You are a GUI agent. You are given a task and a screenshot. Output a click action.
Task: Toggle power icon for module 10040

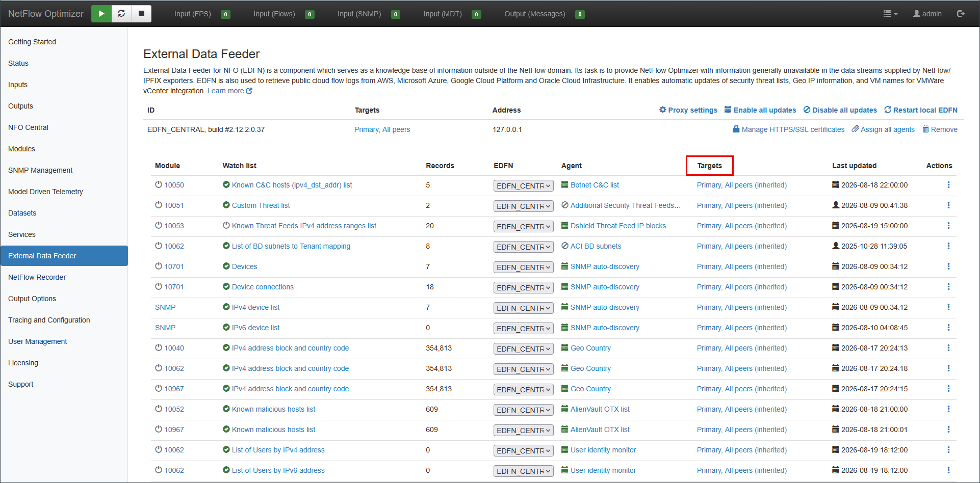pos(159,347)
